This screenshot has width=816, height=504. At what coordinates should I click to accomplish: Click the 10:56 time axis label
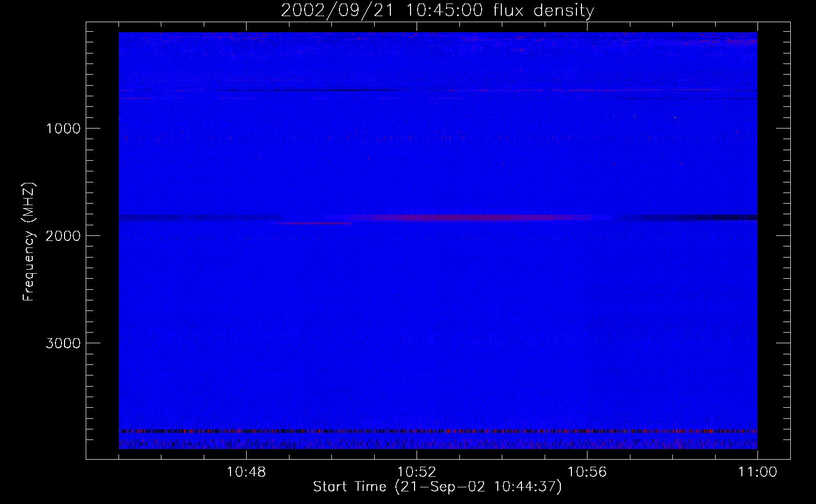click(587, 472)
